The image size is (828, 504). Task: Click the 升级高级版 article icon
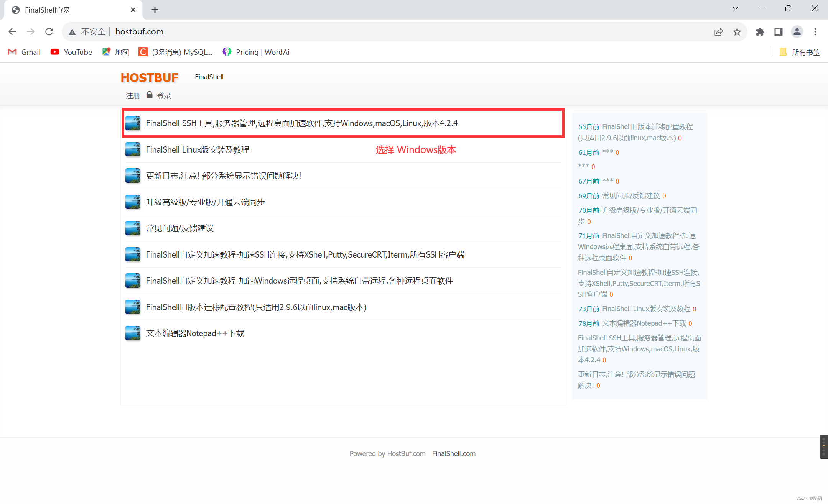tap(132, 202)
